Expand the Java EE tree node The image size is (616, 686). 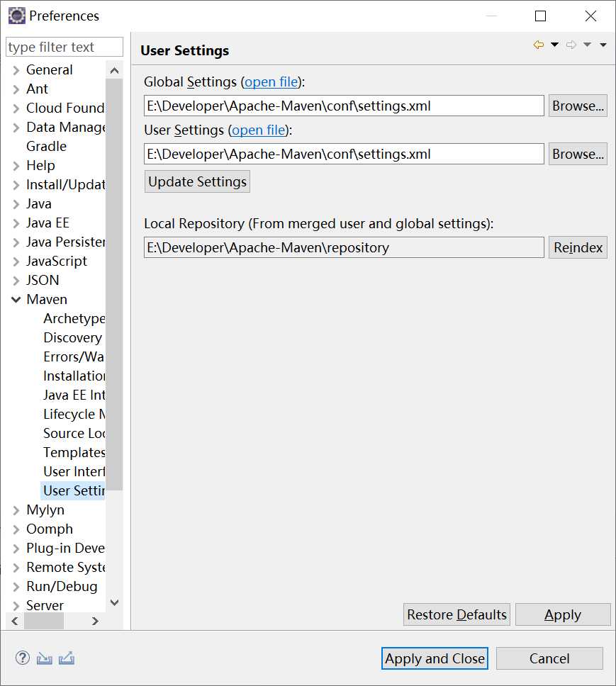click(x=16, y=223)
